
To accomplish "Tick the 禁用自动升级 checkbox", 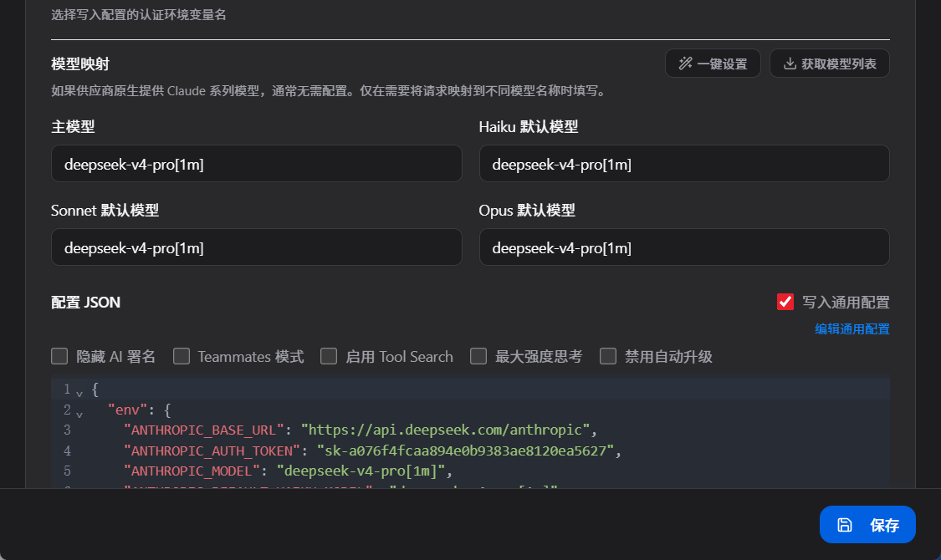I will [608, 356].
